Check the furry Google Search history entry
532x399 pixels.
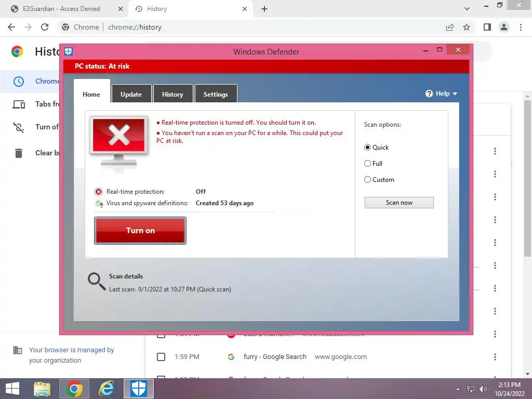click(x=161, y=357)
